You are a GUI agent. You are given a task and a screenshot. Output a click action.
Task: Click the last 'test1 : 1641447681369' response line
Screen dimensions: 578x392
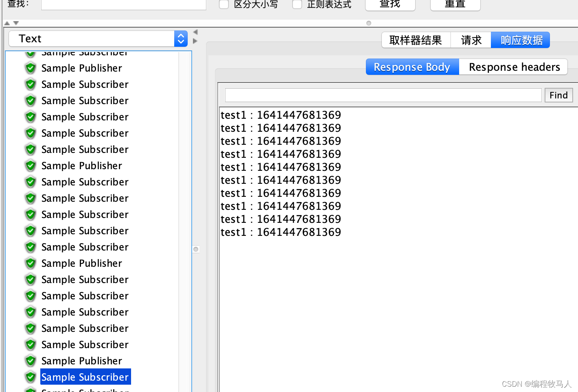[x=281, y=232]
